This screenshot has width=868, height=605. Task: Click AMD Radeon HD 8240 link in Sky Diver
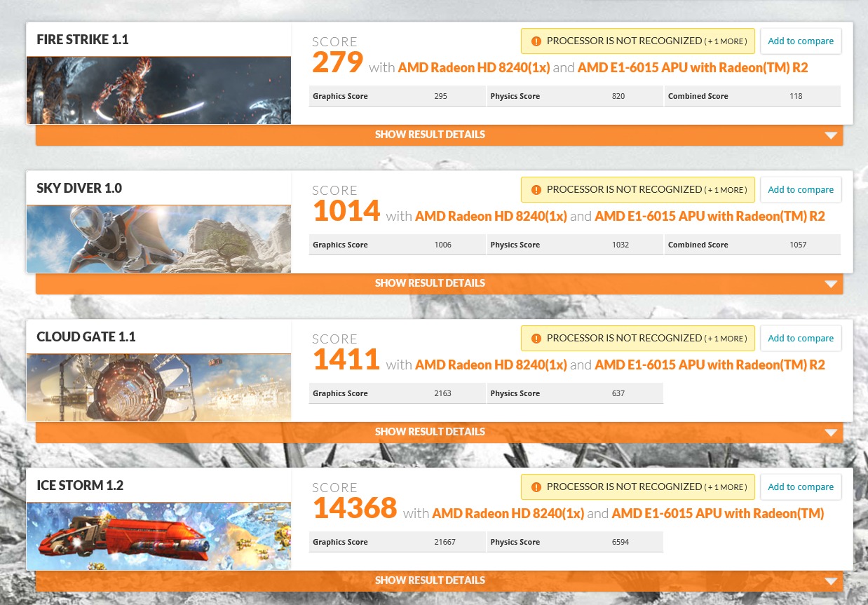pos(491,217)
